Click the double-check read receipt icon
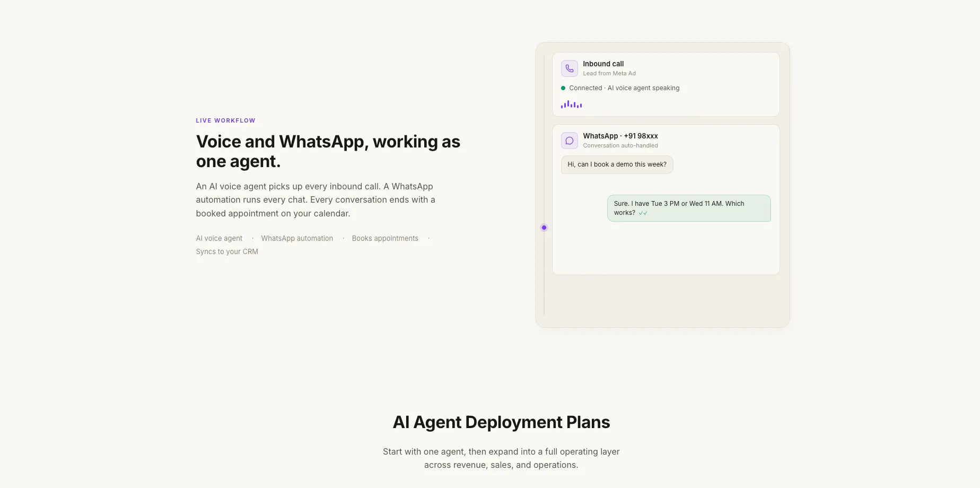 tap(643, 213)
